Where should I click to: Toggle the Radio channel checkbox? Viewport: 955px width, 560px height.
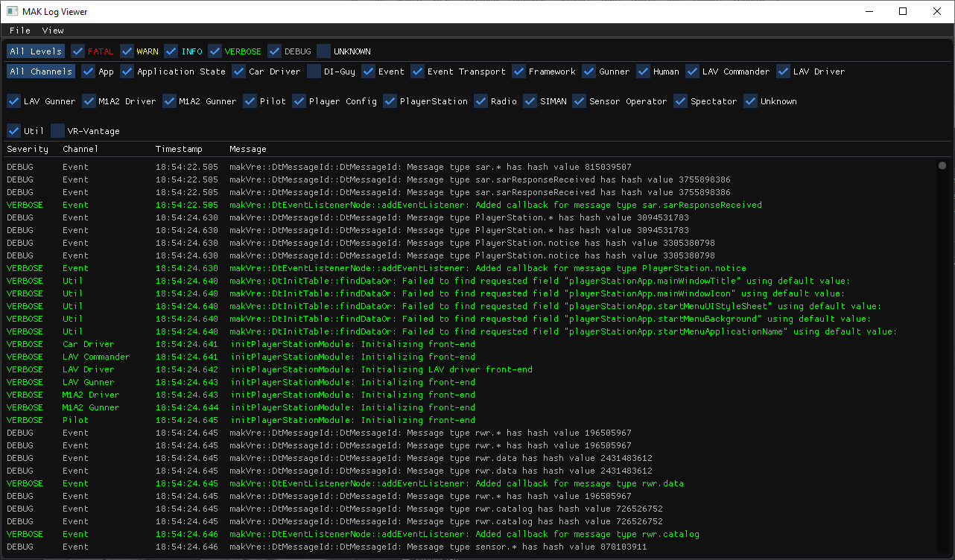click(480, 101)
